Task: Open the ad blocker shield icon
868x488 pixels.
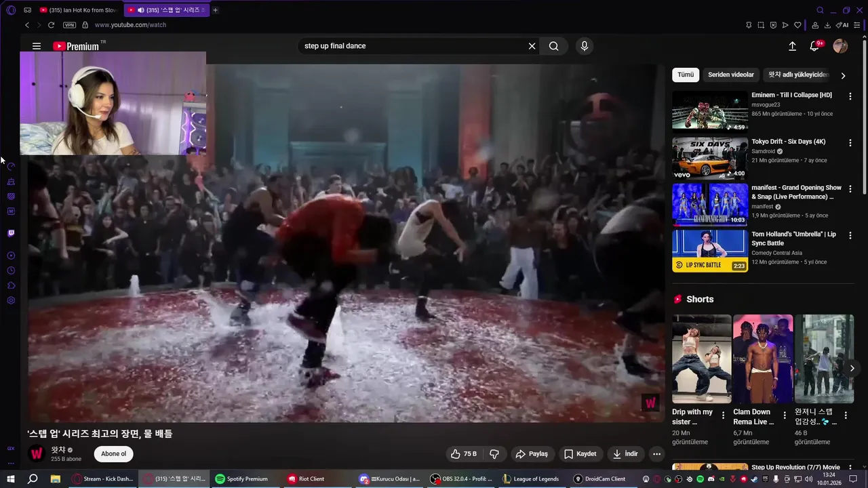Action: [x=773, y=25]
